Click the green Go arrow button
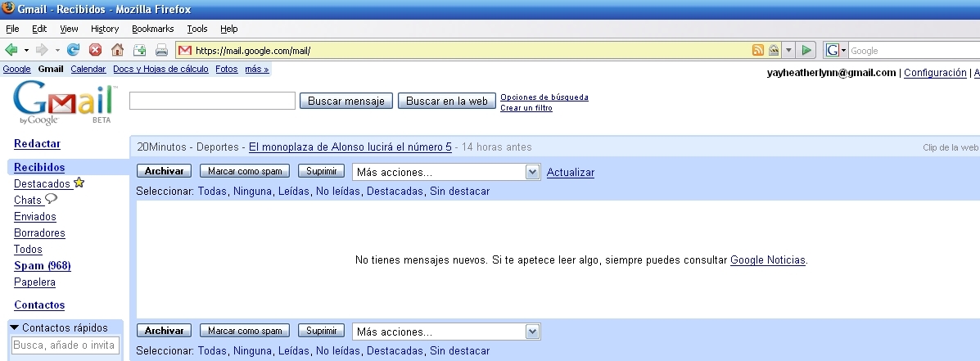980x361 pixels. click(x=806, y=50)
